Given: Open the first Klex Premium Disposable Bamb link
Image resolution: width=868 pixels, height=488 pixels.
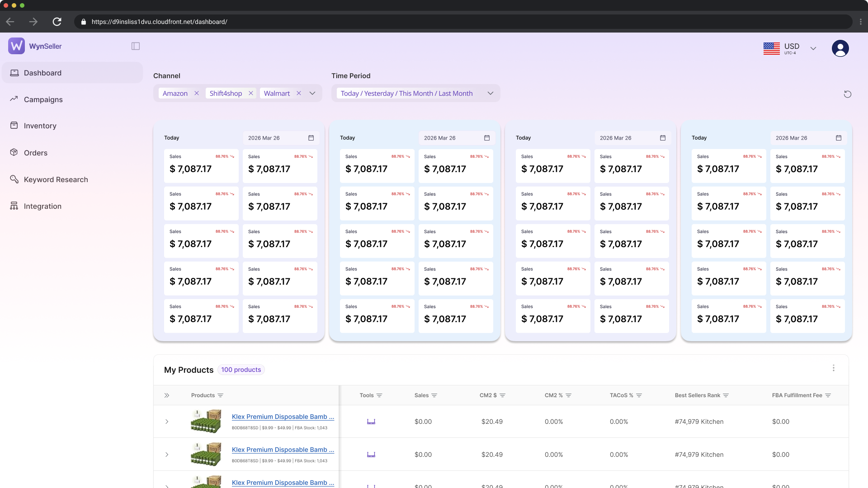Looking at the screenshot, I should click(283, 417).
